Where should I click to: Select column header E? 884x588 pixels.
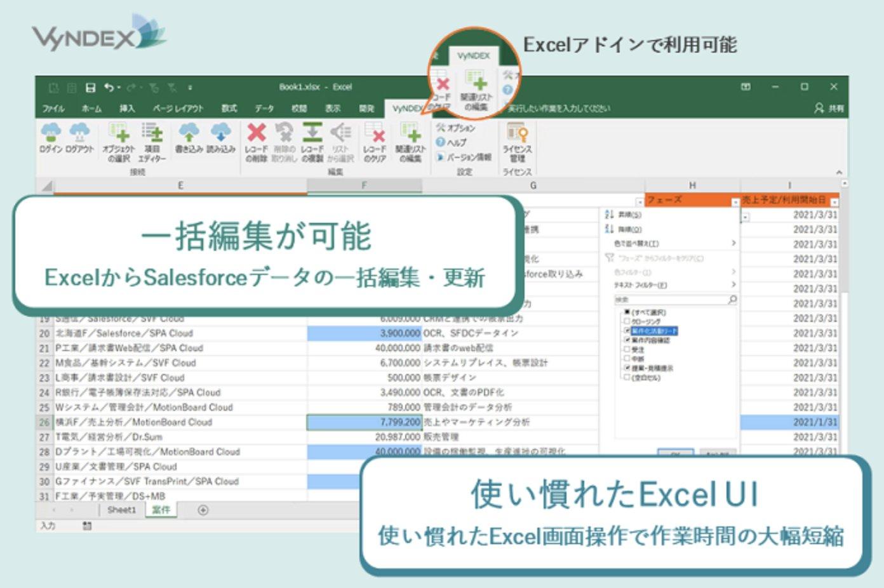[180, 185]
